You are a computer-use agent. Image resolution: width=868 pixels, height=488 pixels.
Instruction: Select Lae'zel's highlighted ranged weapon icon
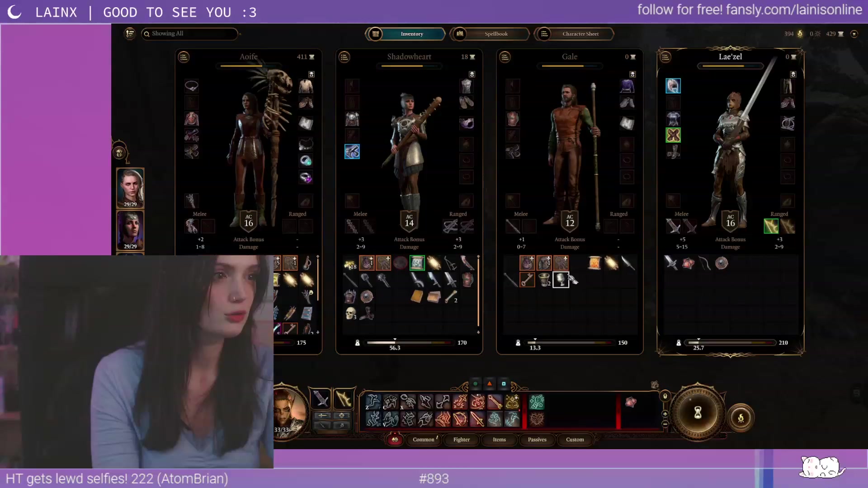tap(771, 226)
